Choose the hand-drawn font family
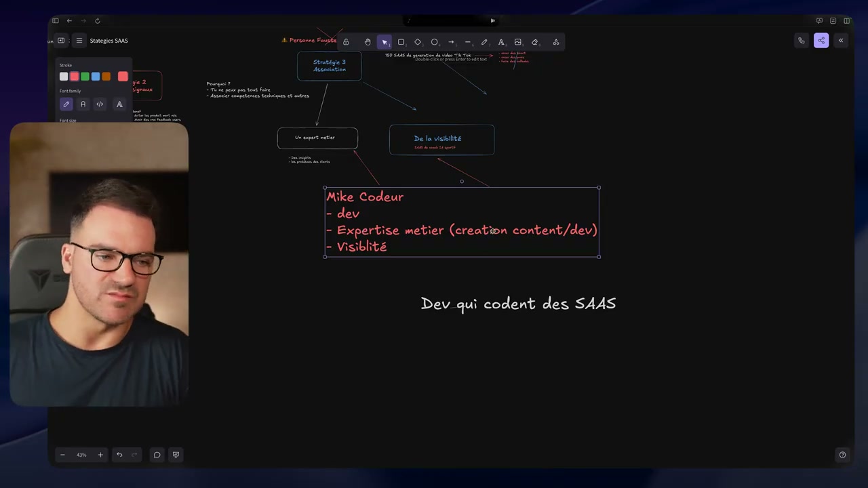The image size is (868, 488). [66, 104]
